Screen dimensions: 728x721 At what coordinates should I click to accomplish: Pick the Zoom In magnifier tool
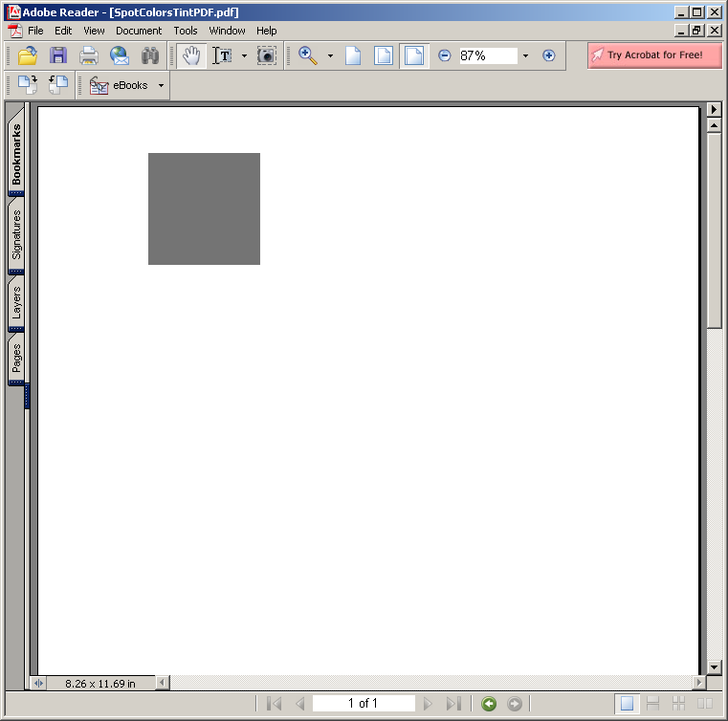(307, 55)
